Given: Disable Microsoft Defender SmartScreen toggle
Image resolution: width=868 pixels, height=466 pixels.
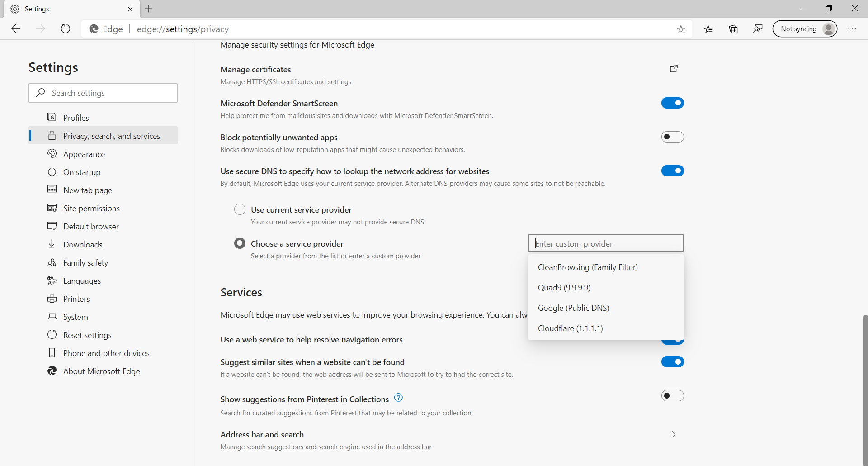Looking at the screenshot, I should 672,103.
